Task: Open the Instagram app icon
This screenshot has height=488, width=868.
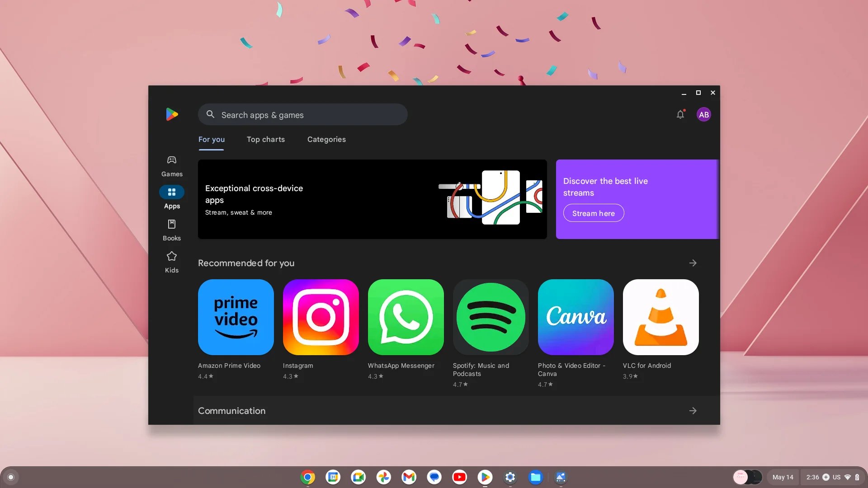Action: coord(321,317)
